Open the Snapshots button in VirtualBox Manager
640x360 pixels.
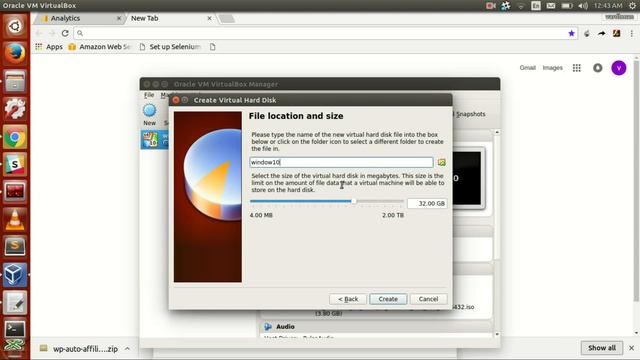[x=471, y=114]
